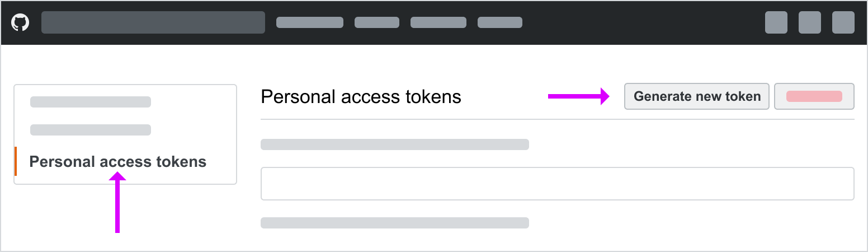Open Personal access tokens in sidebar

[117, 162]
